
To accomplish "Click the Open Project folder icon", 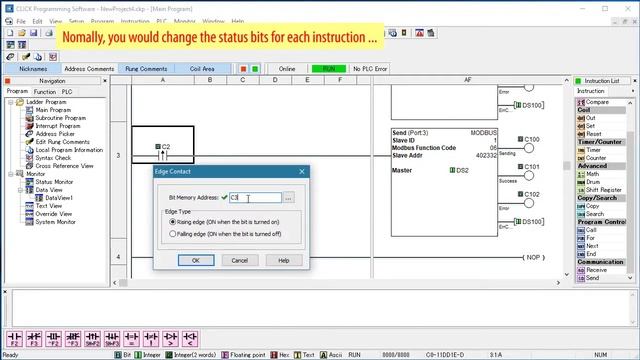I will coord(22,33).
